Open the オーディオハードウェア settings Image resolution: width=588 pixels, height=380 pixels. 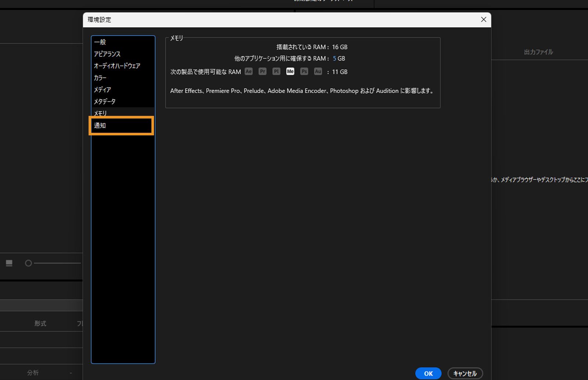tap(117, 66)
